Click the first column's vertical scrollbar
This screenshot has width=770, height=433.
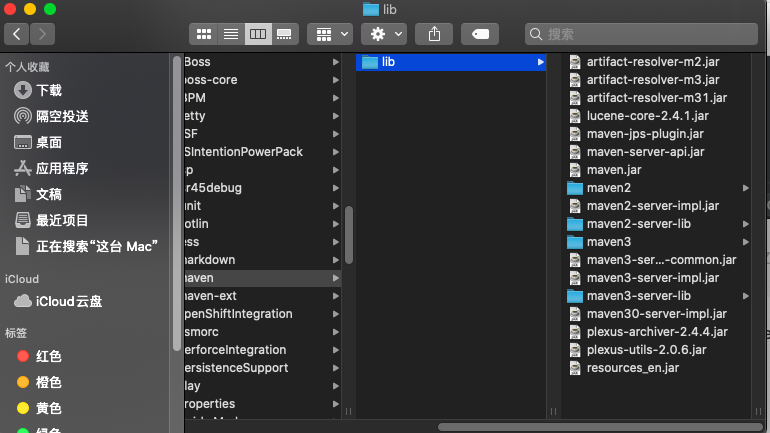pyautogui.click(x=349, y=235)
